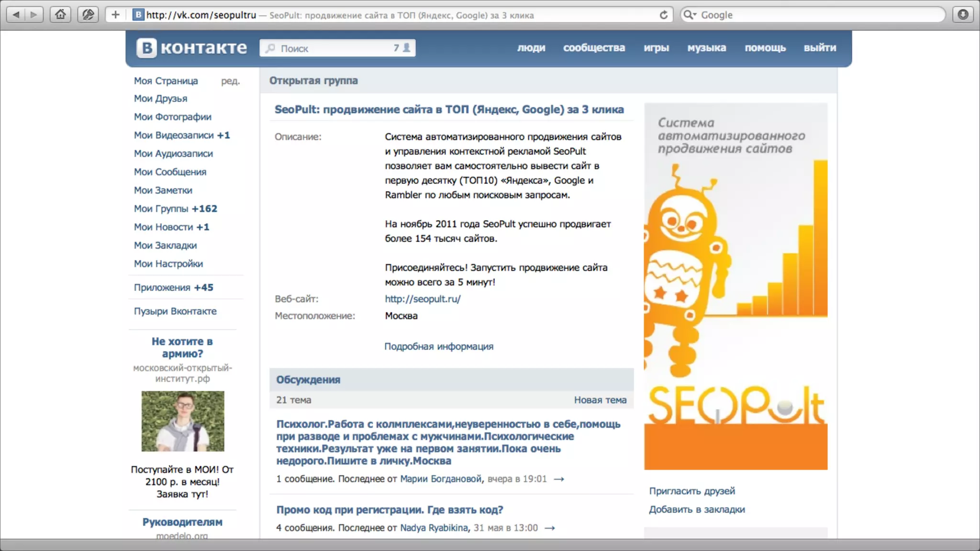
Task: Expand Подробная информация link
Action: [x=439, y=346]
